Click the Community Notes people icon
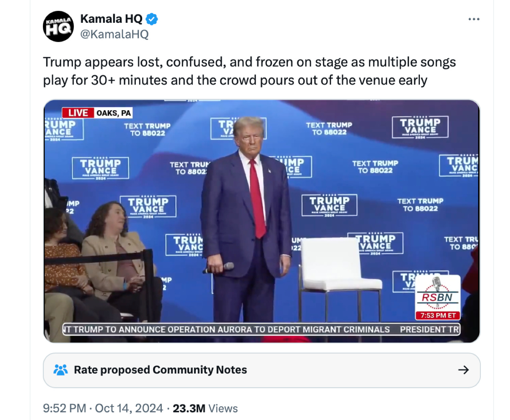510x420 pixels. click(x=60, y=370)
